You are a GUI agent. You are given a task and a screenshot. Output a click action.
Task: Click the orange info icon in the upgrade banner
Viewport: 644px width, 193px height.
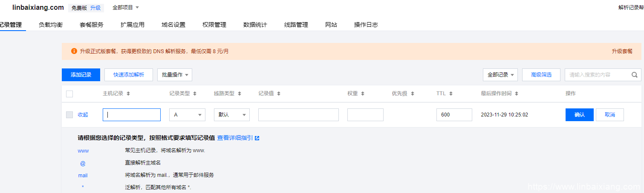click(x=74, y=51)
